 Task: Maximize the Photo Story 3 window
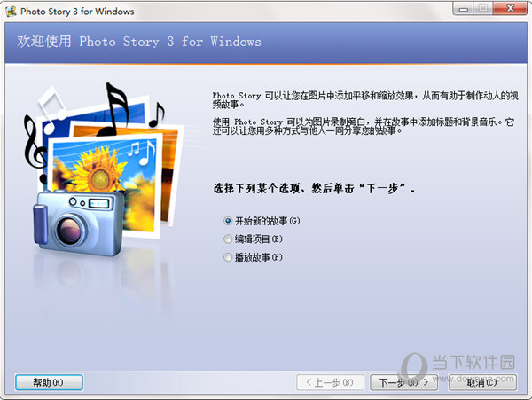click(x=483, y=9)
